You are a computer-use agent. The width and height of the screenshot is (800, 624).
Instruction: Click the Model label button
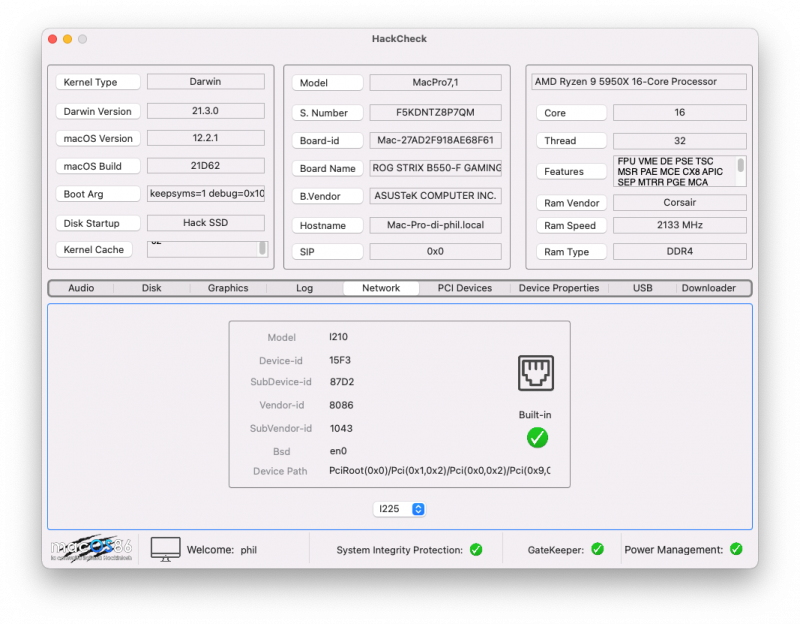pyautogui.click(x=327, y=83)
